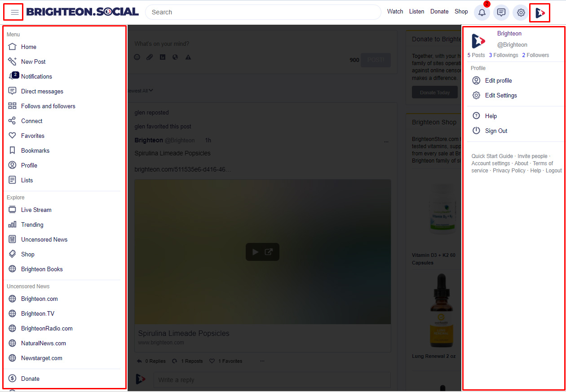Click Watch in the top navigation
Screen dimensions: 566x392
395,12
